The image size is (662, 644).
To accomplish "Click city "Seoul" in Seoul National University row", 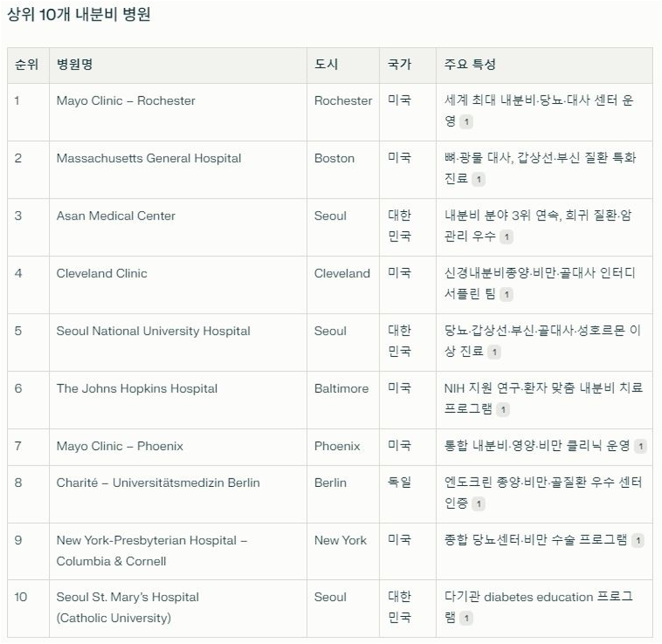I will pyautogui.click(x=330, y=331).
